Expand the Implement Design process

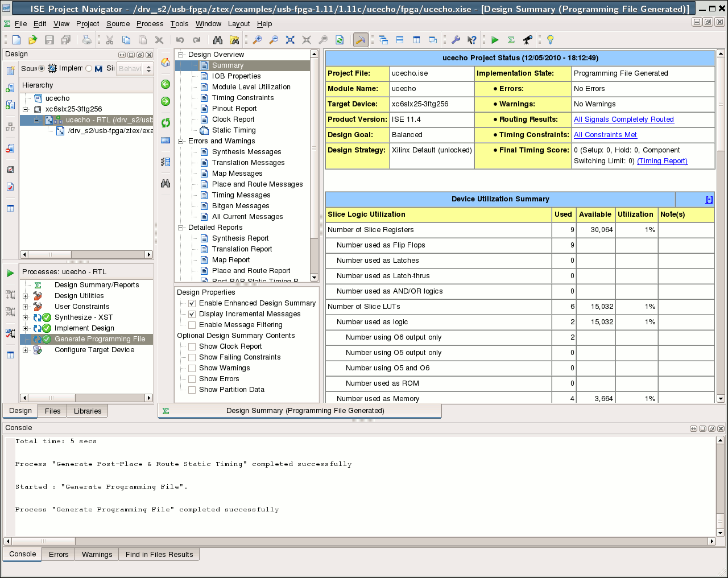tap(25, 328)
